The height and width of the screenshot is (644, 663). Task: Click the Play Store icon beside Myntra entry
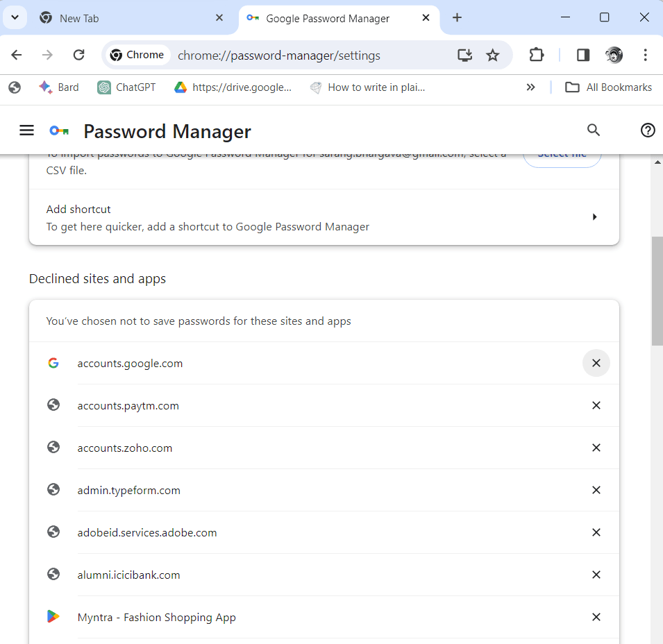(53, 616)
